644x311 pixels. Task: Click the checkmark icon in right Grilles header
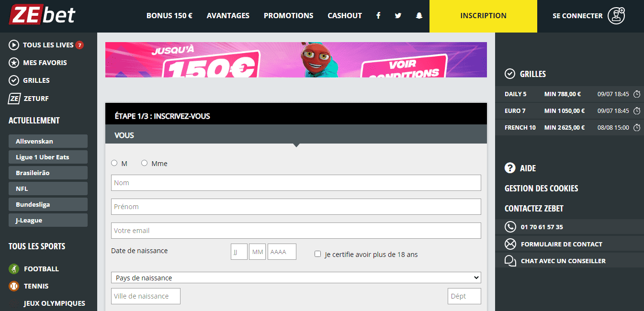(510, 74)
